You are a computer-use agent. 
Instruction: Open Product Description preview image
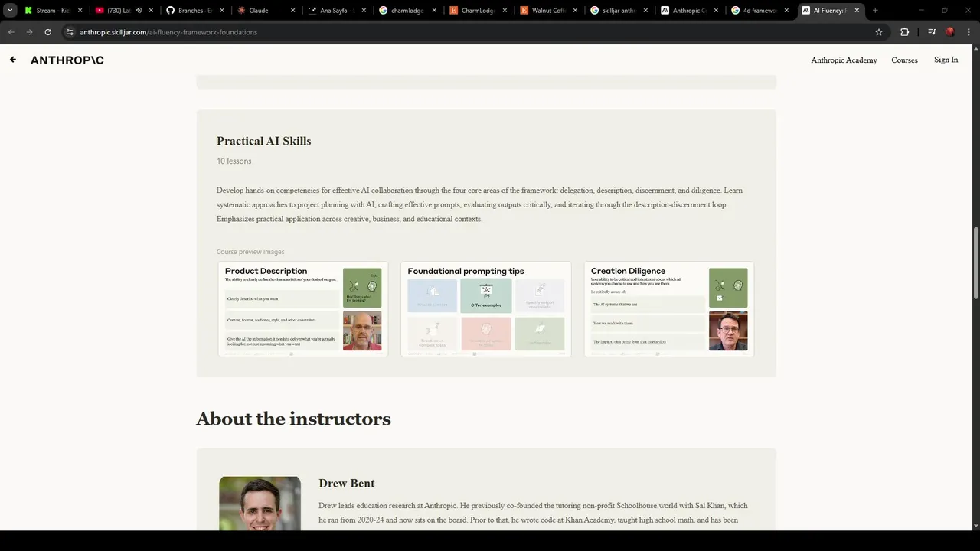(303, 309)
